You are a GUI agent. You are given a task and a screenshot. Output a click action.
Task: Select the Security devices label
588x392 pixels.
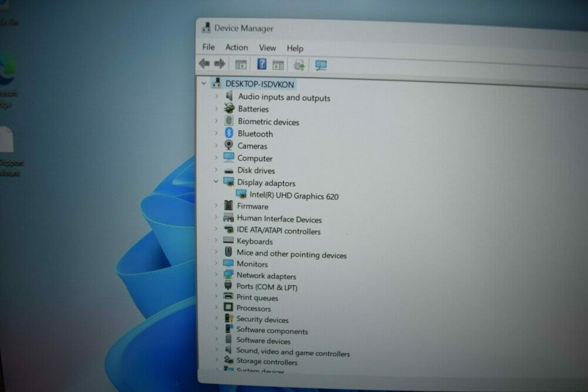[262, 319]
